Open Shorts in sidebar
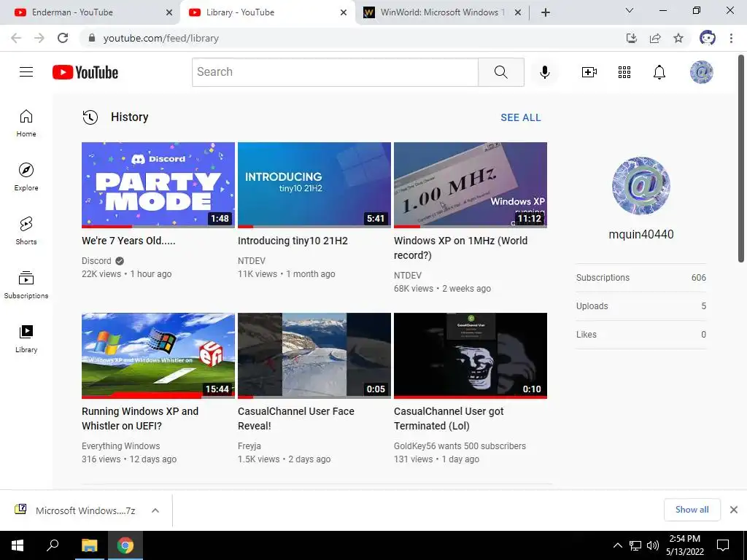This screenshot has width=747, height=560. point(26,231)
